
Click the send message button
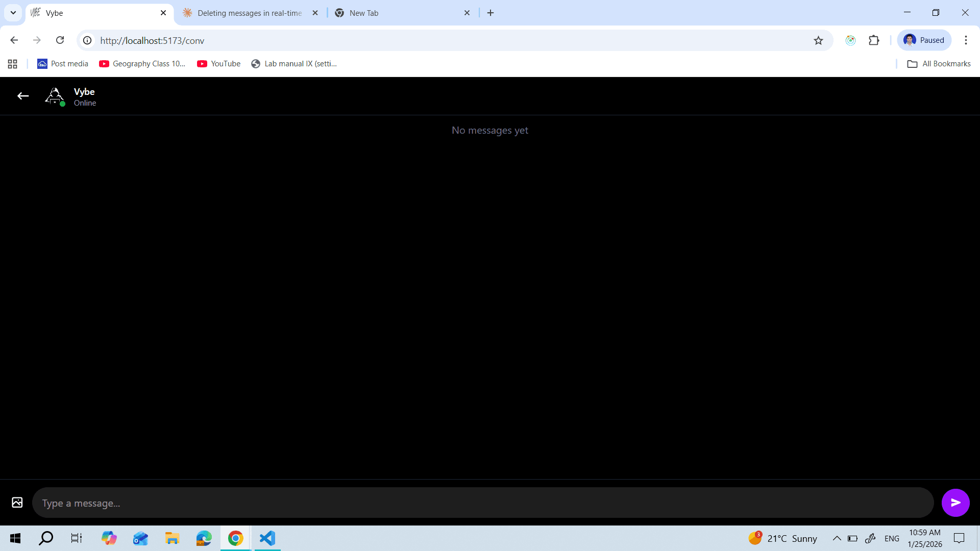pos(955,503)
